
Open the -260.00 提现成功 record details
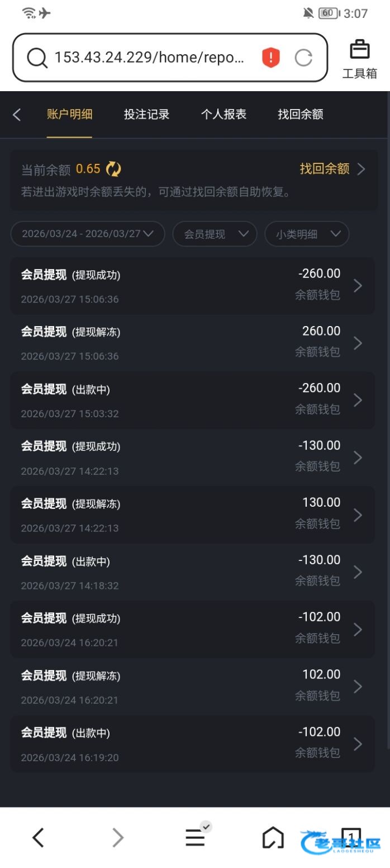tap(192, 286)
